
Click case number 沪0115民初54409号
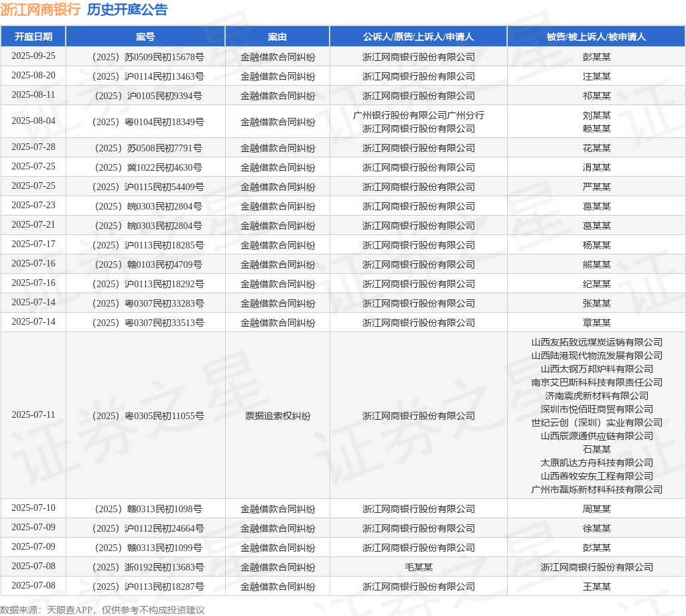pos(148,187)
